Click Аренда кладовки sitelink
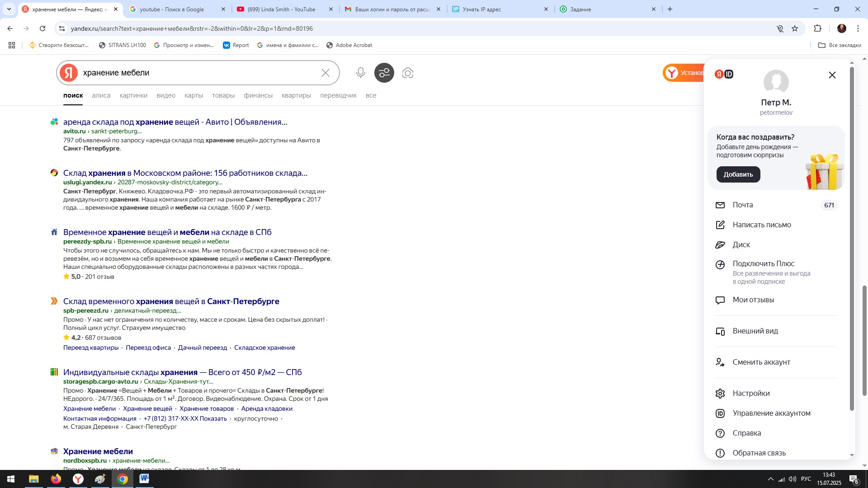 coord(267,408)
